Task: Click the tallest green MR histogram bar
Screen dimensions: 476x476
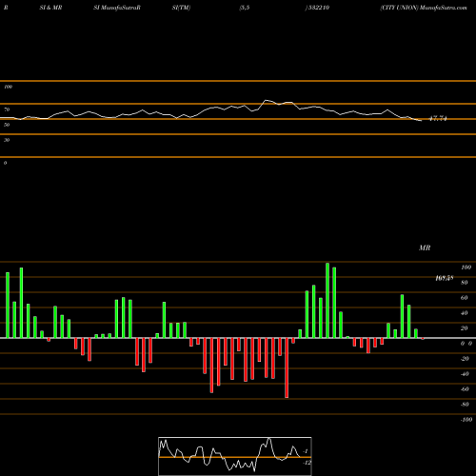Action: click(x=327, y=300)
